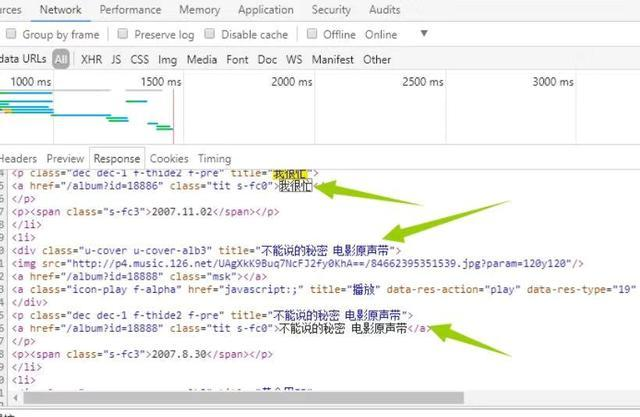Check the Disable cache option
The height and width of the screenshot is (417, 640).
[209, 33]
